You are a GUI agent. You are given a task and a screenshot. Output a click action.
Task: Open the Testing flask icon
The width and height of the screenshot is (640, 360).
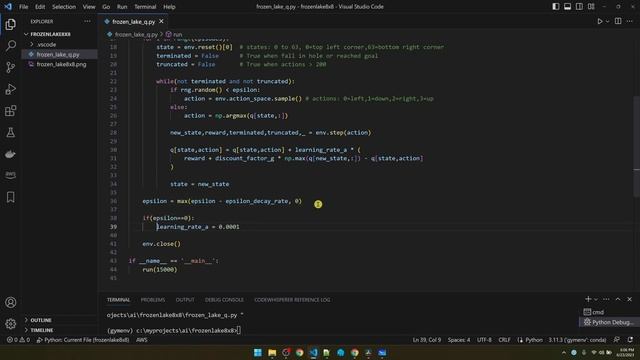pyautogui.click(x=11, y=132)
